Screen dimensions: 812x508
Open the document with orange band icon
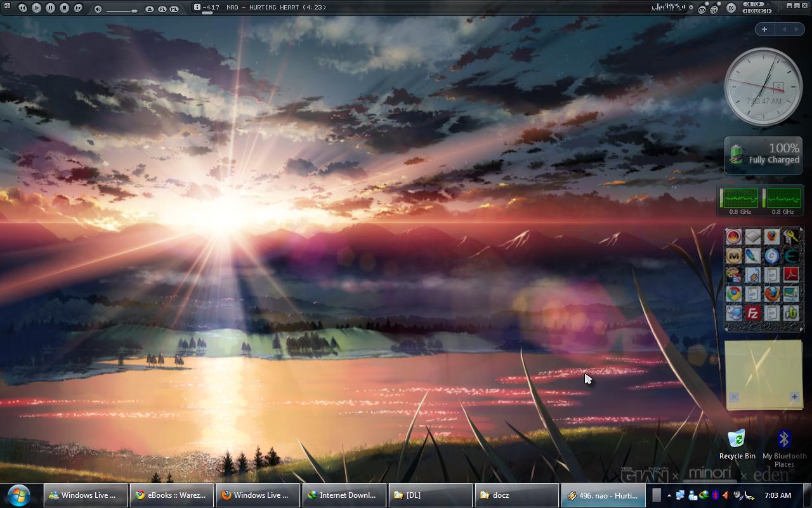coord(752,275)
